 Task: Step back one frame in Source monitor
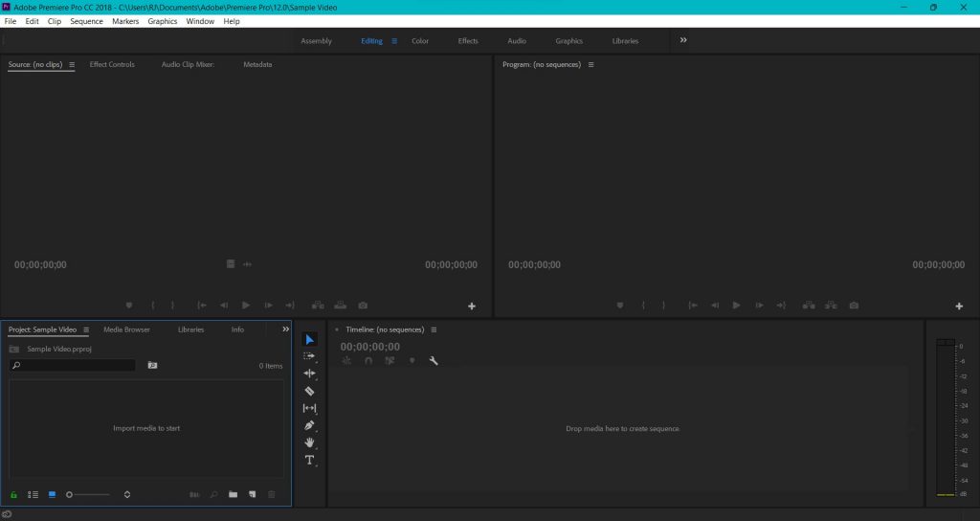coord(224,306)
